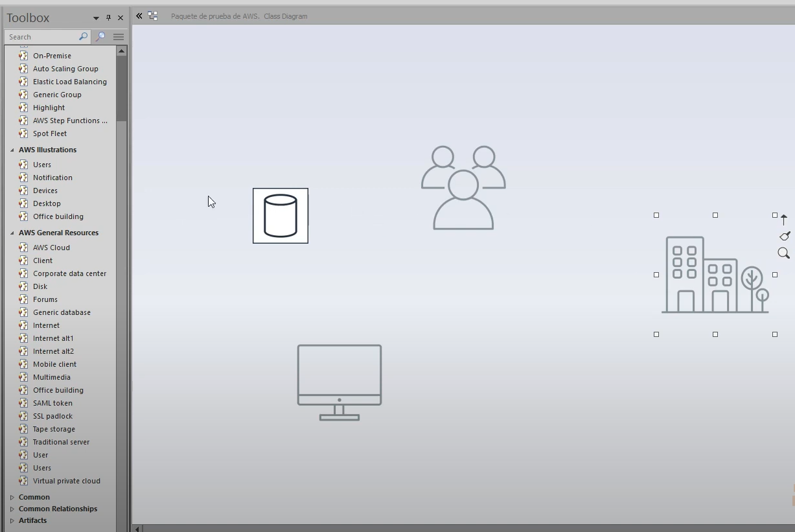This screenshot has height=532, width=795.
Task: Close the Toolbox panel
Action: point(121,18)
